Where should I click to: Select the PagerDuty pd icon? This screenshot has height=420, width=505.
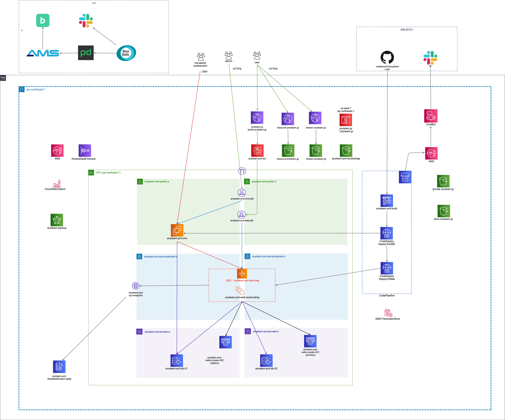pyautogui.click(x=86, y=53)
